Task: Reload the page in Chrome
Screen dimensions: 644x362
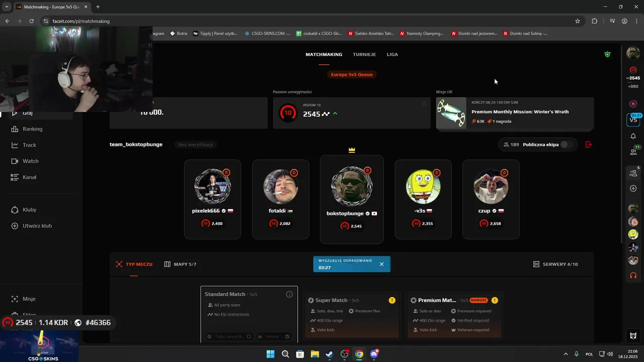Action: tap(31, 21)
